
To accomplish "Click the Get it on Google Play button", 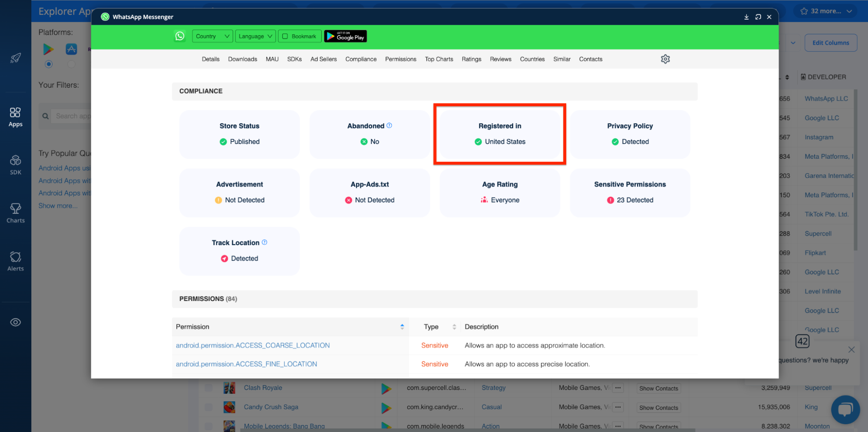I will pyautogui.click(x=346, y=36).
